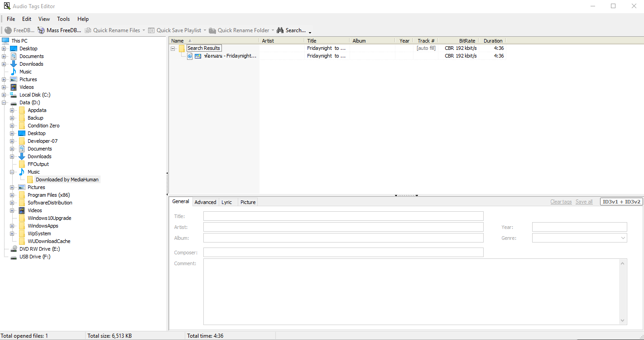Click the WUDownloadCache folder icon
Screen dimensions: 644x340
pyautogui.click(x=22, y=241)
